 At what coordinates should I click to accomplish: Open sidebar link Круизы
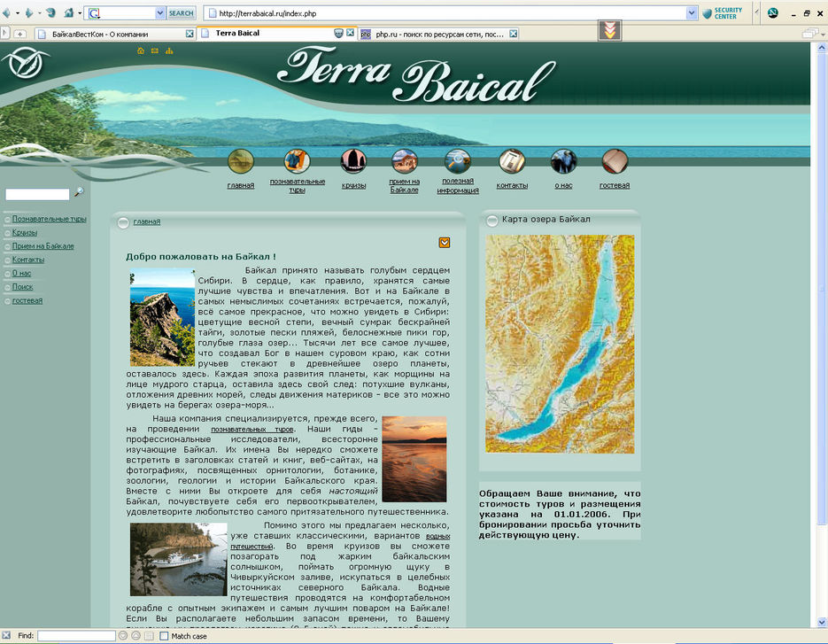pos(25,232)
